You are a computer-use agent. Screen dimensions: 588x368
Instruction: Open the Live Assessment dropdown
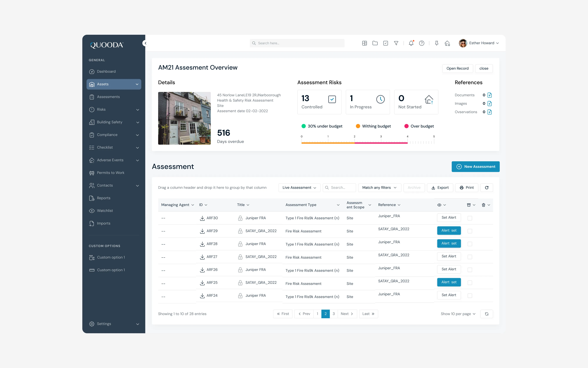[299, 188]
